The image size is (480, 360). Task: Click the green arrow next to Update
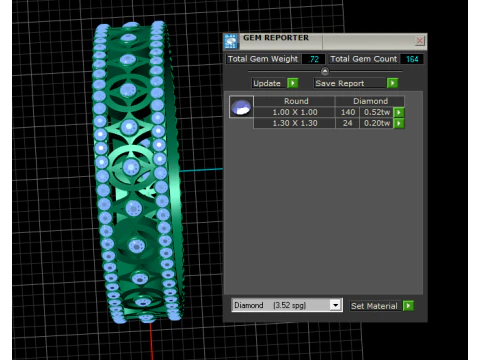293,83
